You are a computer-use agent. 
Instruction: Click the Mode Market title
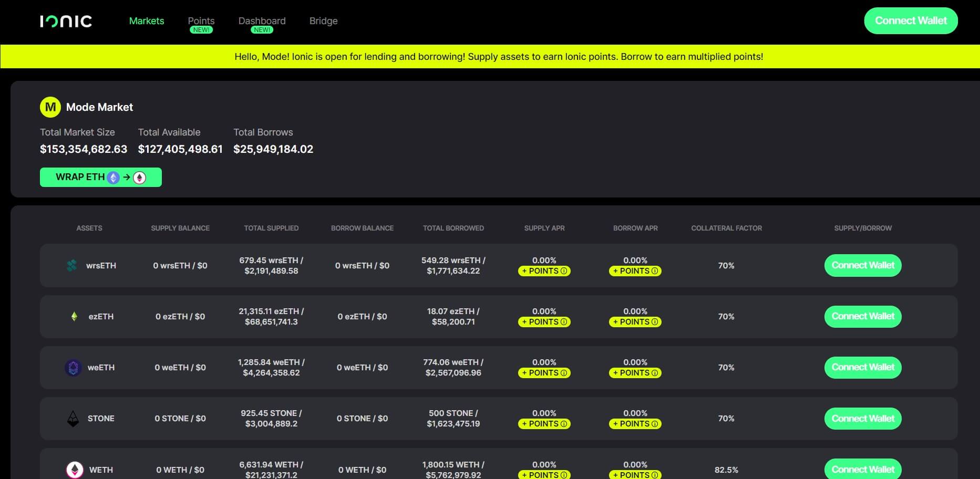coord(99,107)
